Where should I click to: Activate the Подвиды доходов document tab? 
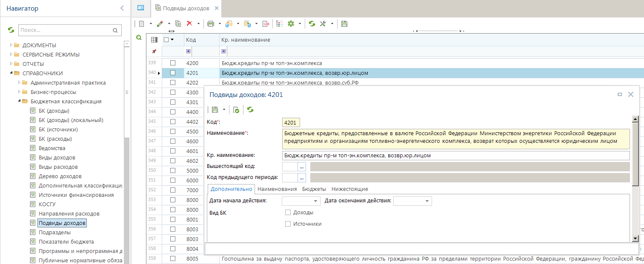pos(186,8)
